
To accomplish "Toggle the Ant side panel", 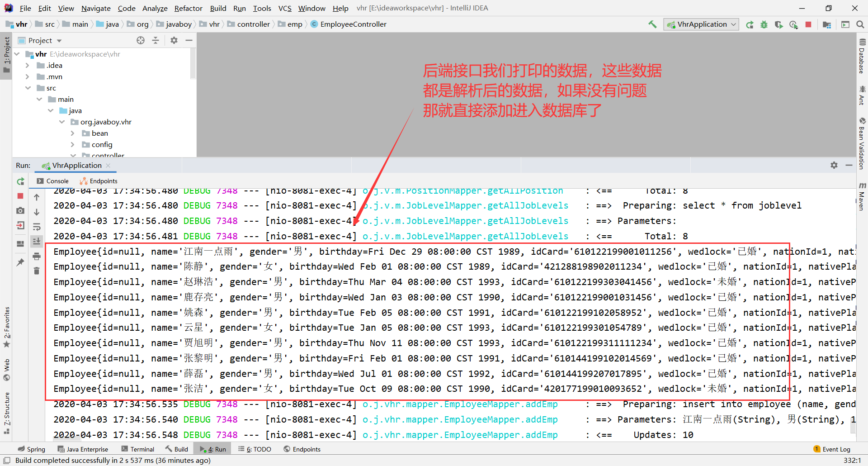I will point(862,95).
